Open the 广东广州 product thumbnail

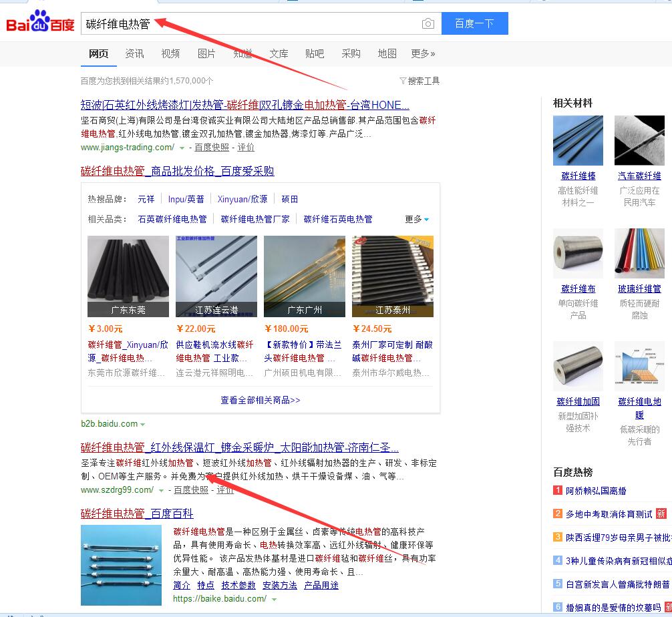tap(305, 276)
